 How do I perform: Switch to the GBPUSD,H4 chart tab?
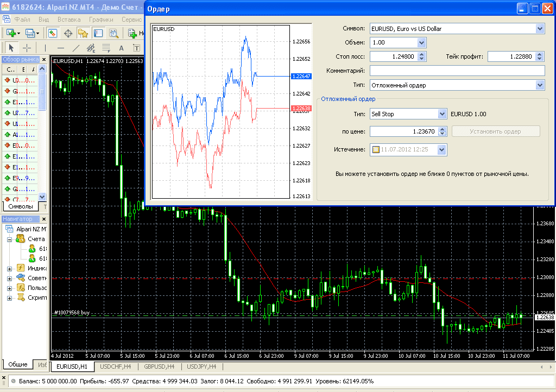pyautogui.click(x=159, y=366)
